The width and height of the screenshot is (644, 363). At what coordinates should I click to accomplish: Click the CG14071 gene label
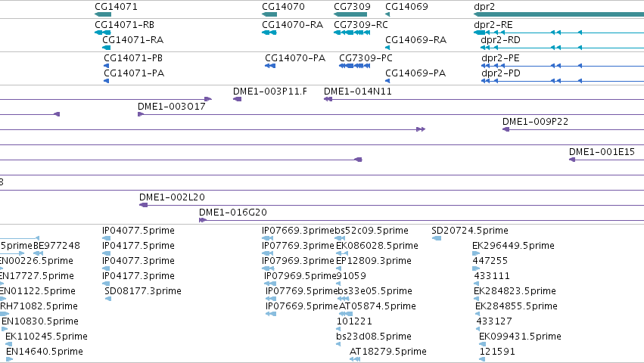tap(116, 7)
